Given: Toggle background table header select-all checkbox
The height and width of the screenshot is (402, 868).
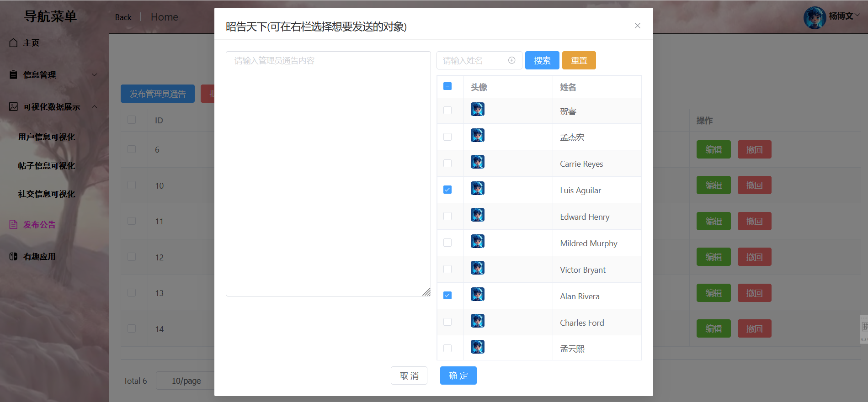Looking at the screenshot, I should pyautogui.click(x=132, y=120).
